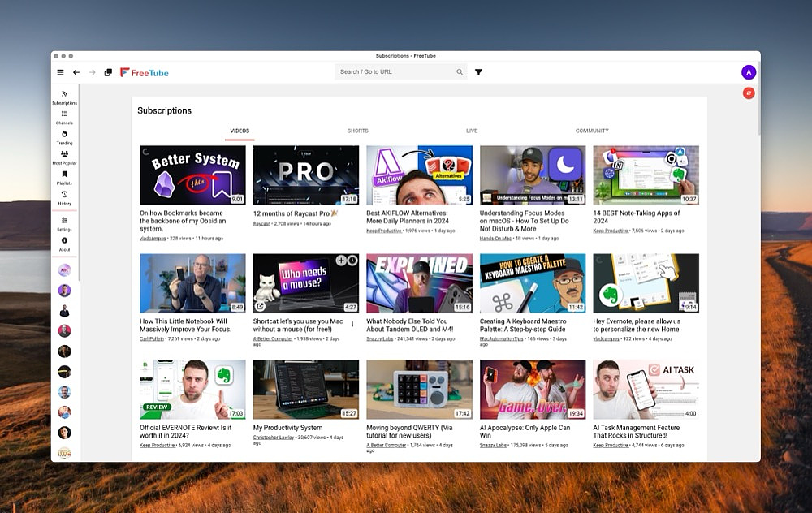The image size is (812, 513).
Task: Click the red refresh subscriptions button
Action: 748,93
